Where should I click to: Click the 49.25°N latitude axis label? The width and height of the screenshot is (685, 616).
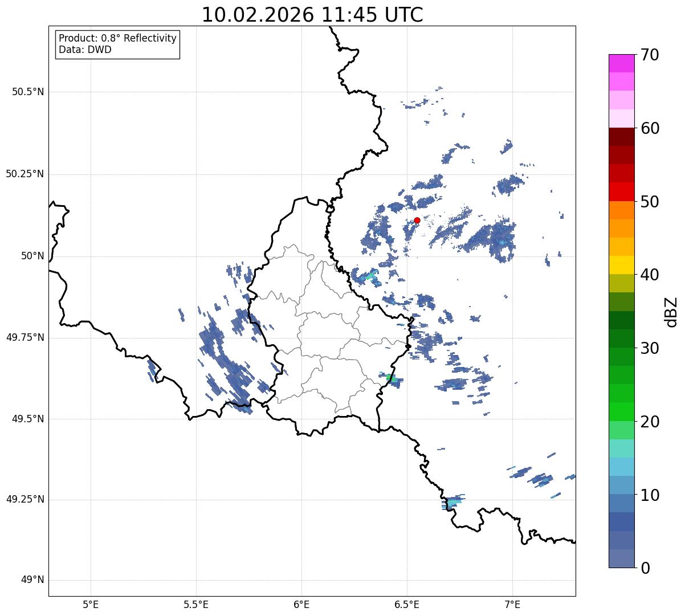click(x=25, y=500)
